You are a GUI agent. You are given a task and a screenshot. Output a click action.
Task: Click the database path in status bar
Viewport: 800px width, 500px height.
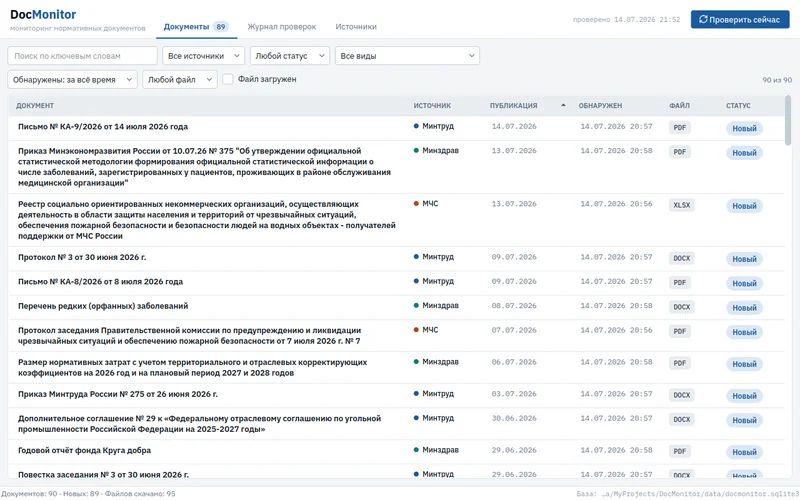point(688,494)
